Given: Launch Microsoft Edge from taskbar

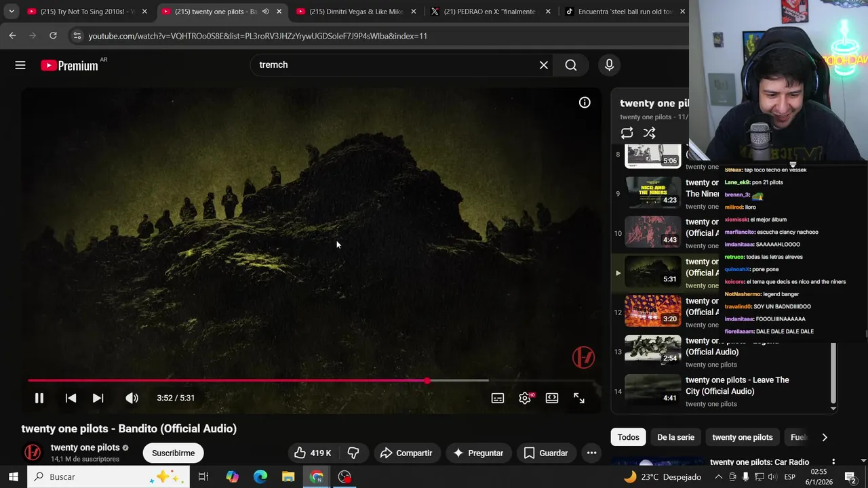Looking at the screenshot, I should click(x=260, y=476).
